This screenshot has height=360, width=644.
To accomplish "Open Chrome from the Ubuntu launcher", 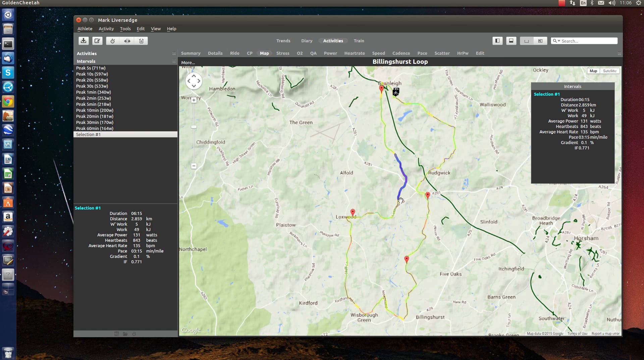I will [x=8, y=101].
